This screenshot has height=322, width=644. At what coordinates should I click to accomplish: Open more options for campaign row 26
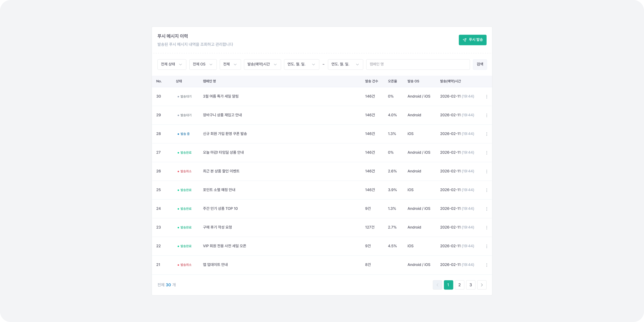tap(487, 171)
